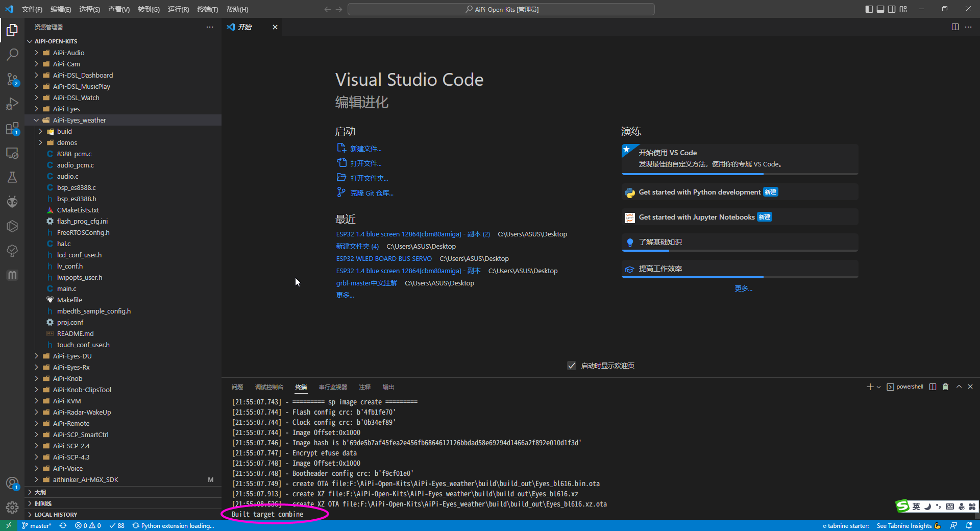Open the 终端(T) menu

pos(207,9)
